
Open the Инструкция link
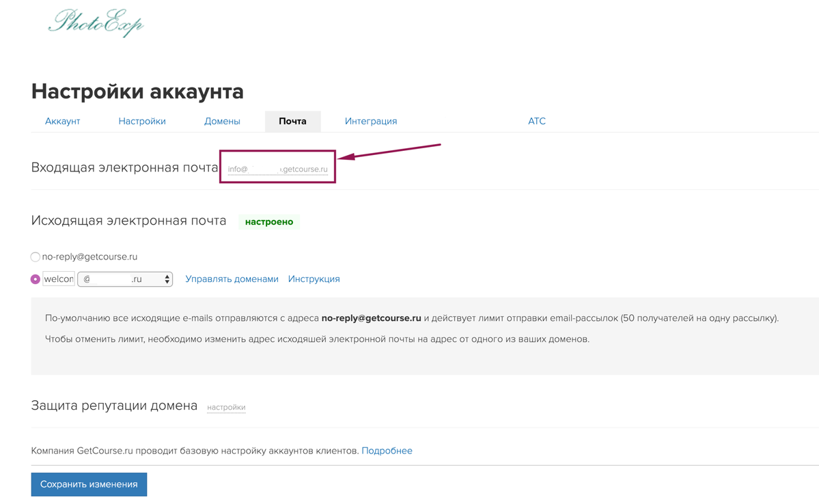[x=314, y=279]
